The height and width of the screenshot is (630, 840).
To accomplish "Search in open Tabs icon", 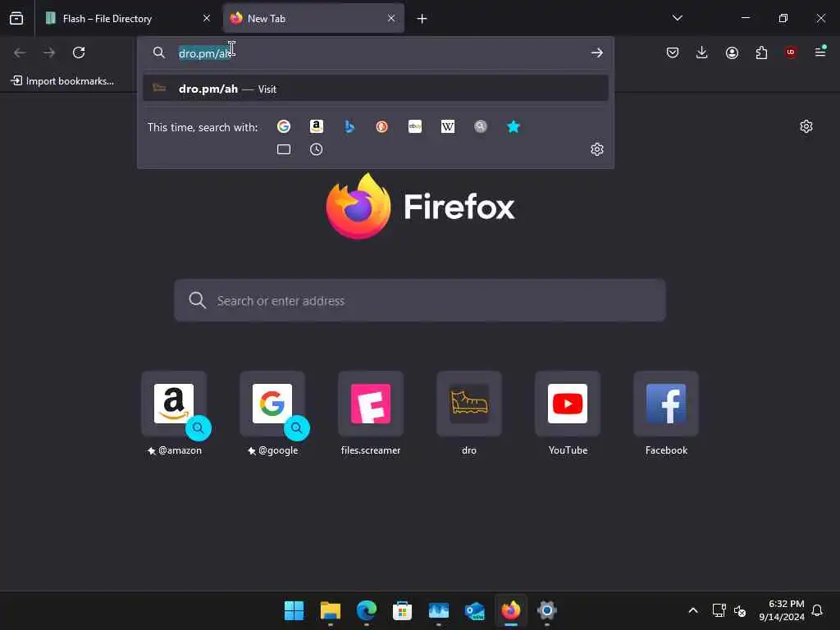I will coord(284,149).
